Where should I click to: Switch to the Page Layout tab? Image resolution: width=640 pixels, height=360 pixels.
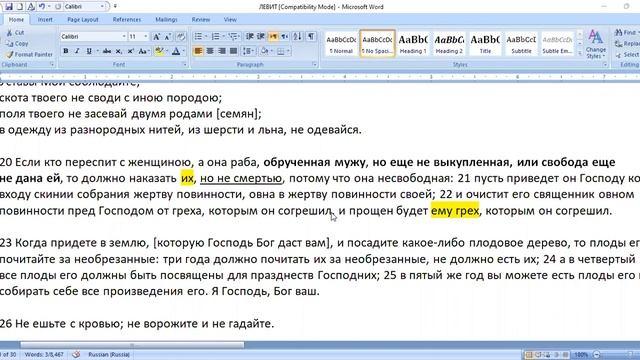pyautogui.click(x=83, y=20)
